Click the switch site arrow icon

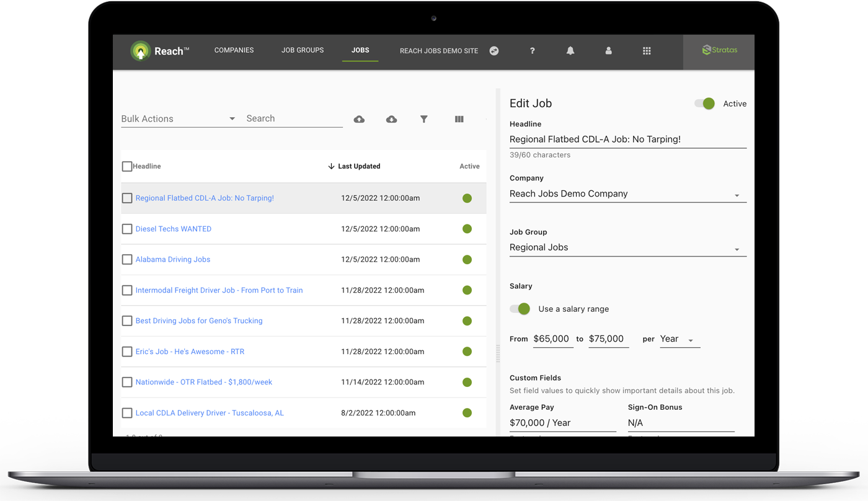(x=494, y=51)
